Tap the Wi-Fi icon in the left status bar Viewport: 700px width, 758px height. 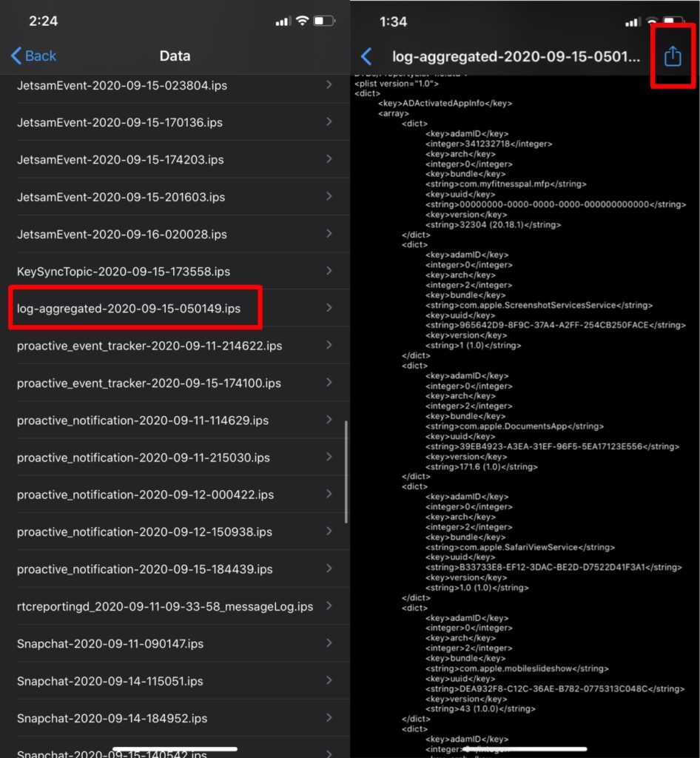click(304, 21)
